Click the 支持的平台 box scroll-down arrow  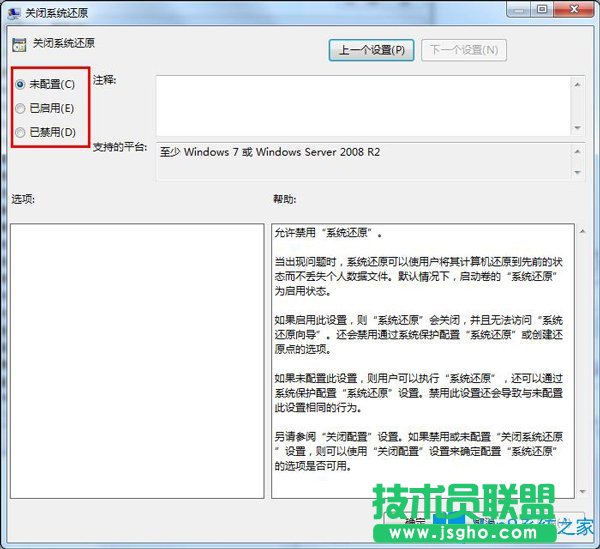[x=577, y=173]
